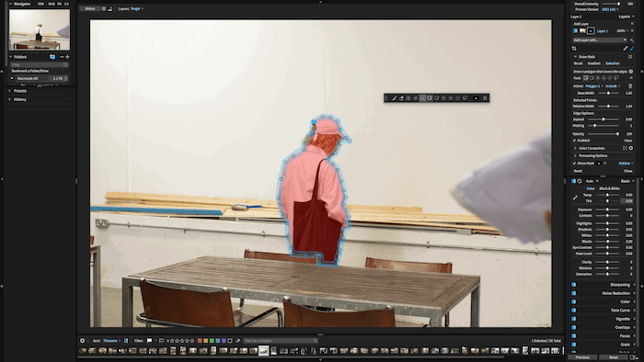Toggle the Enabled checkbox
644x362 pixels.
575,141
